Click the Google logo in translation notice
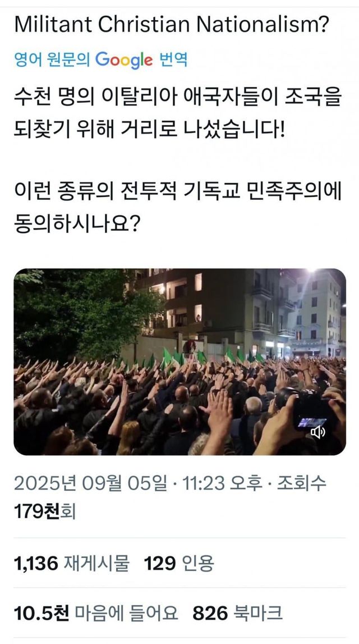The width and height of the screenshot is (359, 644). coord(124,61)
